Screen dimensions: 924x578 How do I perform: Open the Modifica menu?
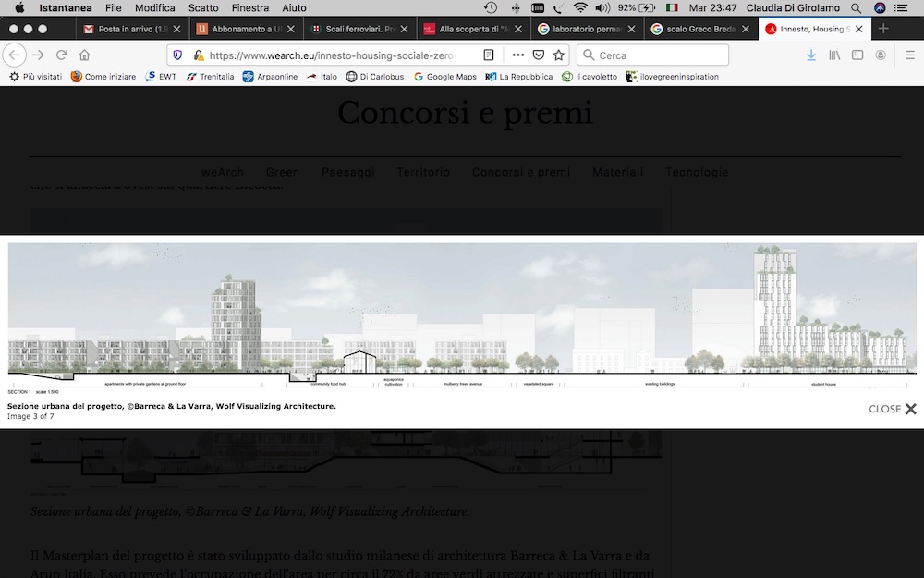[155, 7]
